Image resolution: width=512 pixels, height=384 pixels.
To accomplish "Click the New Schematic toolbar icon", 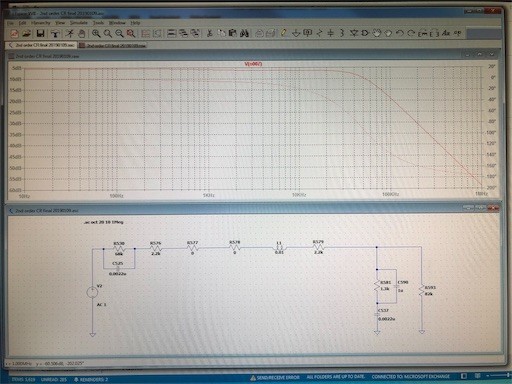I will (14, 33).
